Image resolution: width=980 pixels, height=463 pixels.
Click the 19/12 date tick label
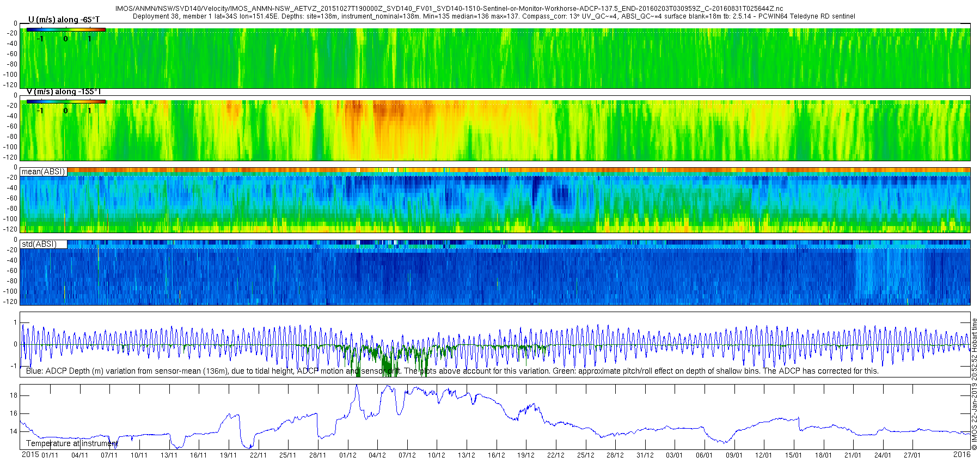click(526, 455)
